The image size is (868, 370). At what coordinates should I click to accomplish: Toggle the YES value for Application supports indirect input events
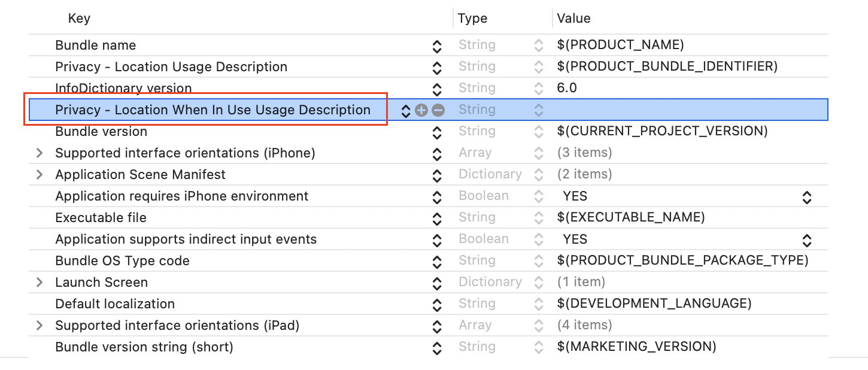click(806, 239)
